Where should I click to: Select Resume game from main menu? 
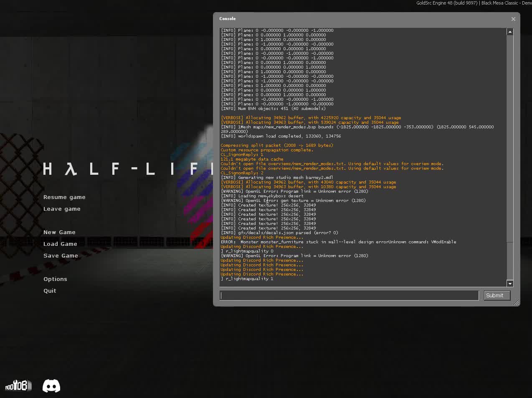click(x=64, y=197)
